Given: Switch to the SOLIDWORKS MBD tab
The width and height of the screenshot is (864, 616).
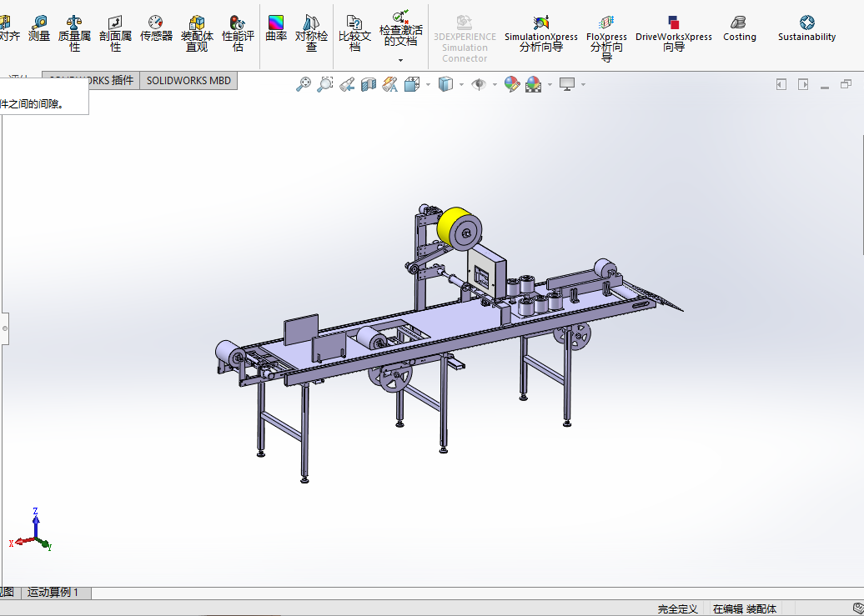Looking at the screenshot, I should tap(188, 81).
